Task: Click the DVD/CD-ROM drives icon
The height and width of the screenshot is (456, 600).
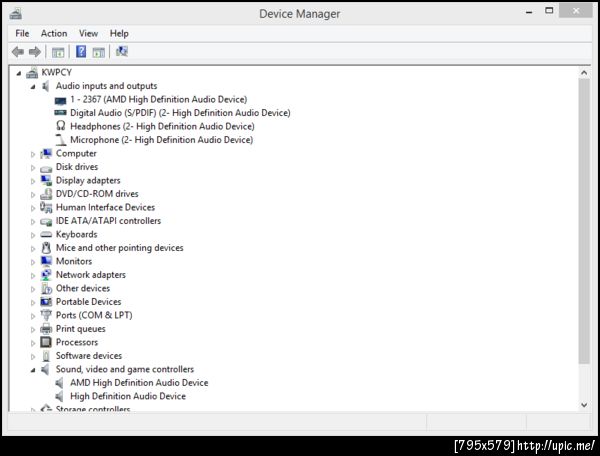Action: pyautogui.click(x=46, y=194)
